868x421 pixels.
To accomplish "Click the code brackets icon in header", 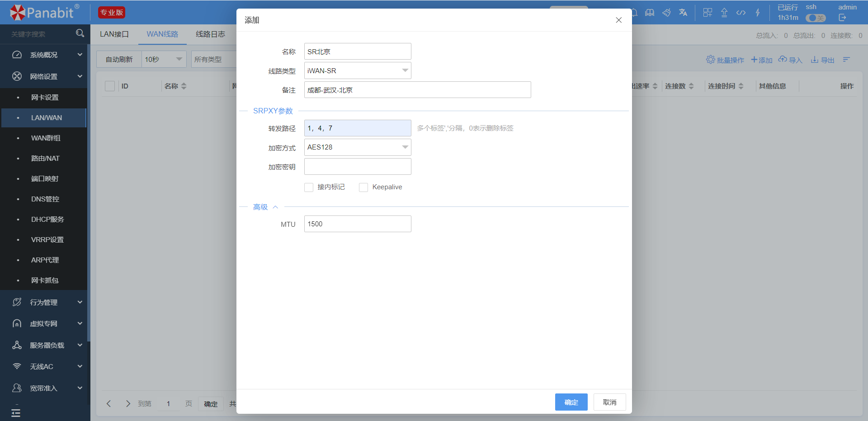I will point(741,13).
